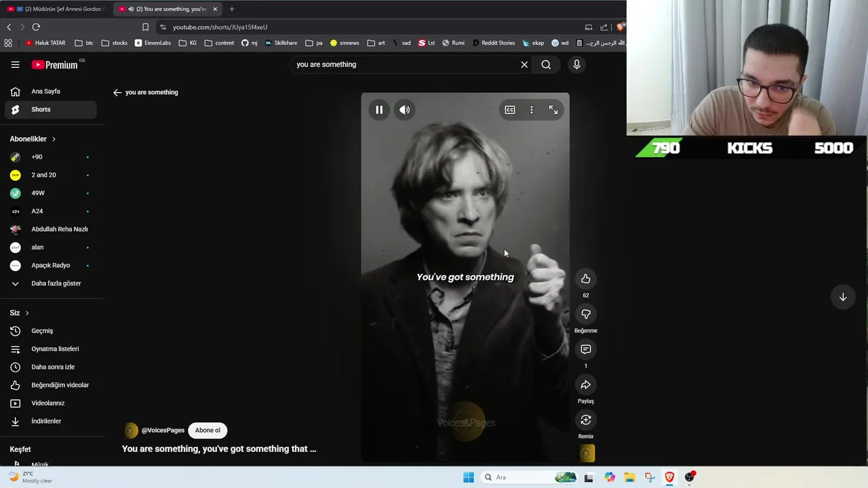Image resolution: width=868 pixels, height=488 pixels.
Task: Share the Short via Paylaş
Action: click(x=586, y=384)
